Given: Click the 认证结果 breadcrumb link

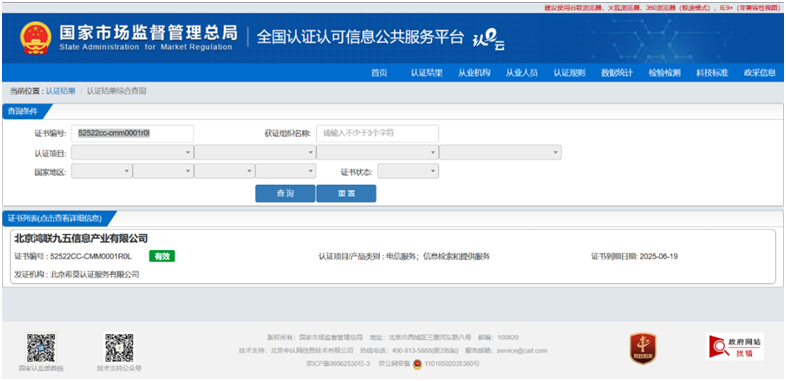Looking at the screenshot, I should coord(61,91).
